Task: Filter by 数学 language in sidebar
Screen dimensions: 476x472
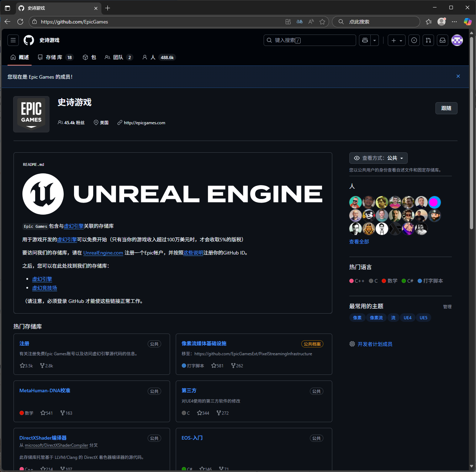Action: (x=390, y=281)
